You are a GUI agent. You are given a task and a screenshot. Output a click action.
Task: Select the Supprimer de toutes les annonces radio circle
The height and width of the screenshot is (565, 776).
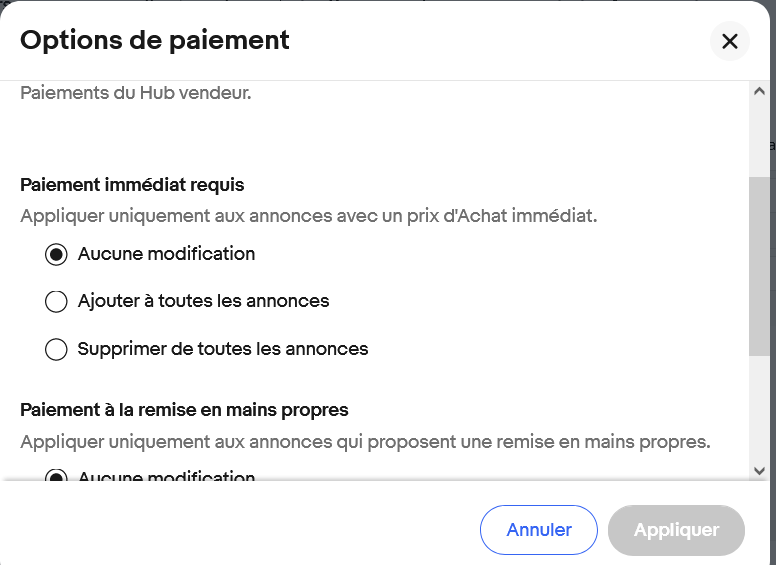(56, 349)
